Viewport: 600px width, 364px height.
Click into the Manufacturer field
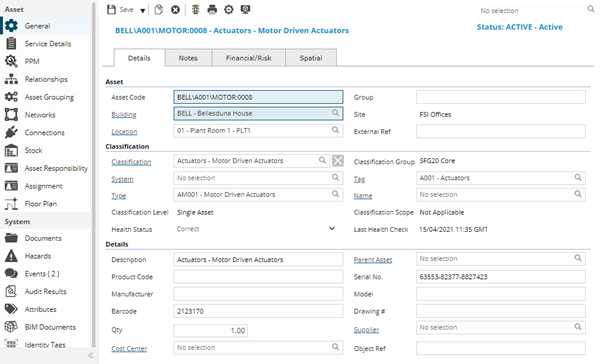pos(258,294)
